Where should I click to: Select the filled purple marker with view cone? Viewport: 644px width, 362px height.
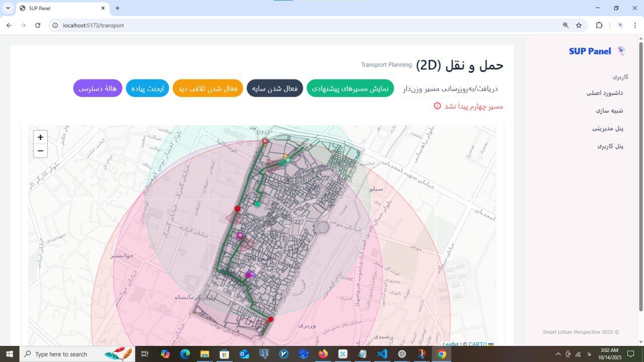pyautogui.click(x=248, y=275)
